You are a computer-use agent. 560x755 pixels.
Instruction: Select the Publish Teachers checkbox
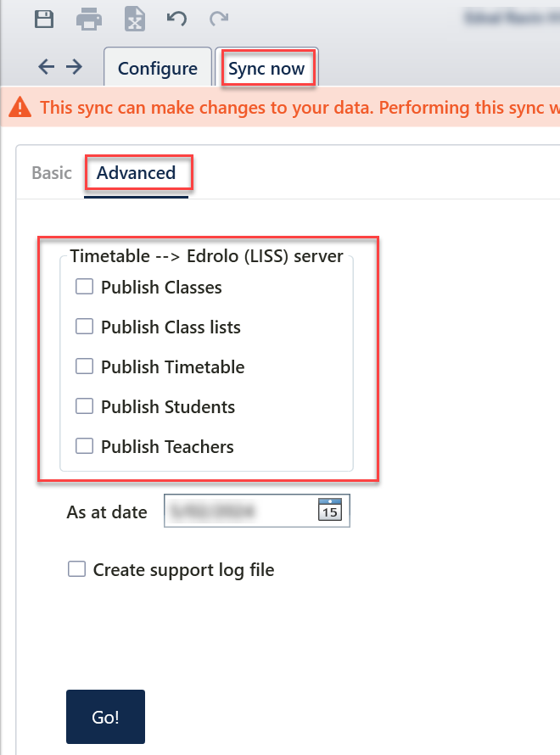[x=84, y=446]
